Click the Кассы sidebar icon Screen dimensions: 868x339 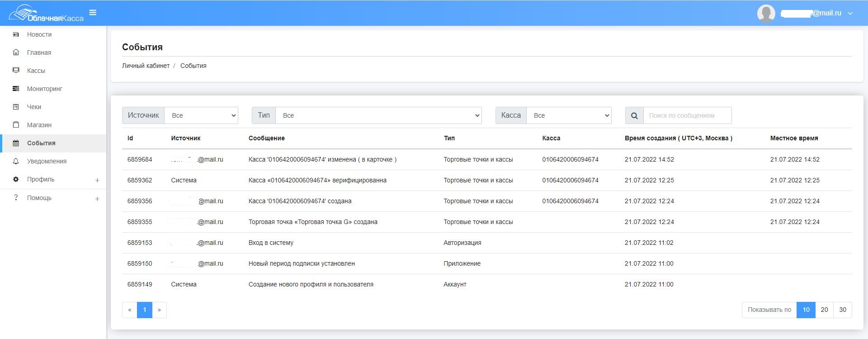pyautogui.click(x=16, y=71)
